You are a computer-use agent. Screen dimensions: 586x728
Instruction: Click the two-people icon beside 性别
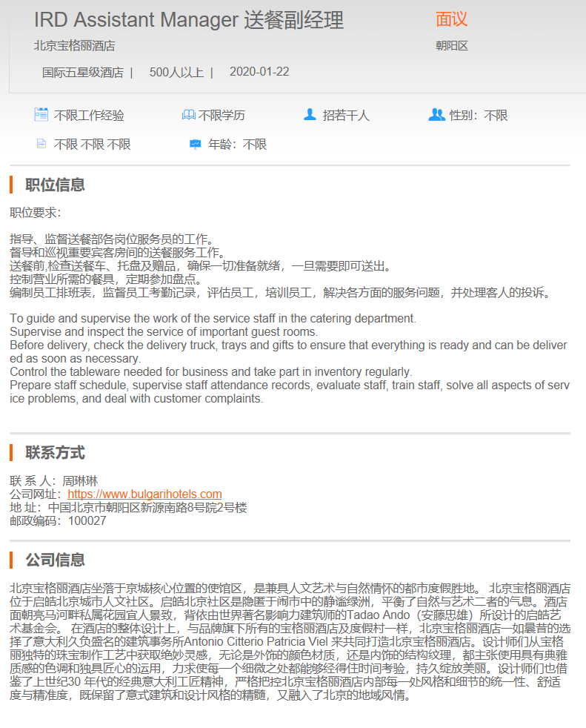pyautogui.click(x=436, y=114)
